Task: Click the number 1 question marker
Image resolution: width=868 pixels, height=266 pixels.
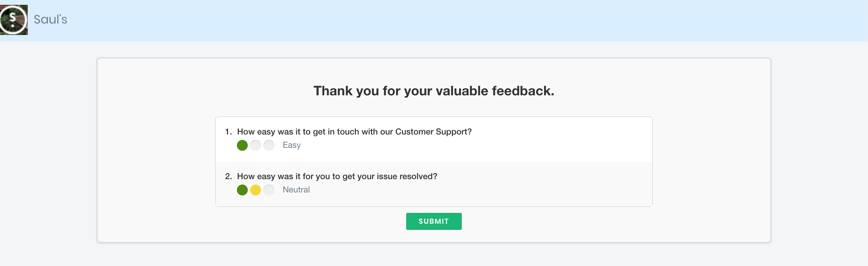Action: coord(228,131)
